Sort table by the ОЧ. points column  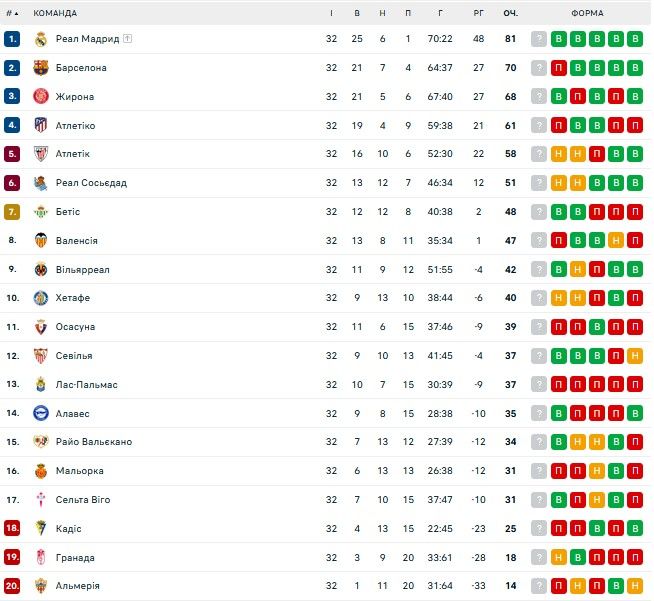(x=510, y=13)
